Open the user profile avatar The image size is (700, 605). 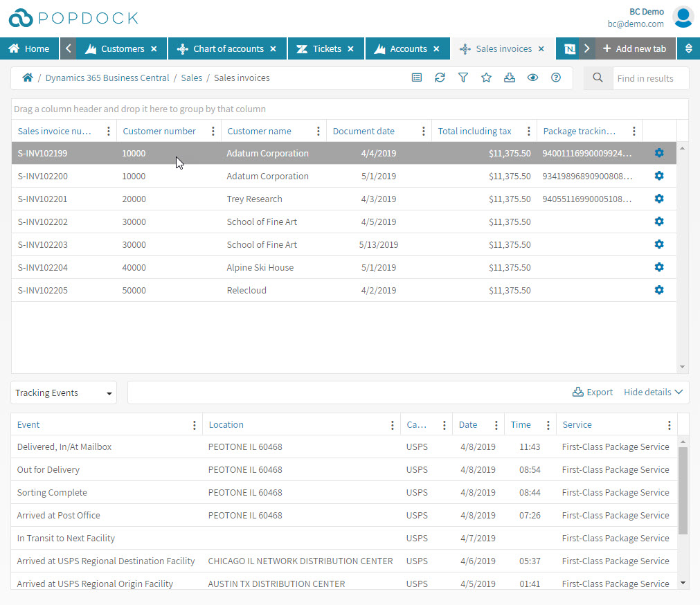click(683, 17)
